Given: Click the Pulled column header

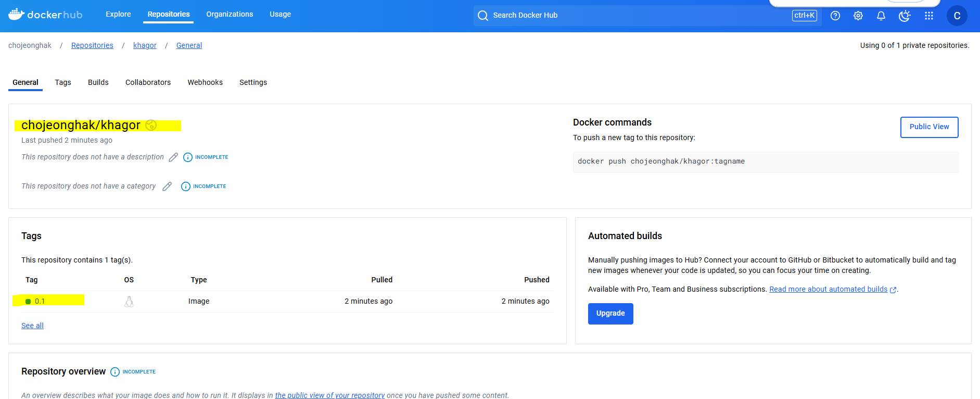Looking at the screenshot, I should 382,280.
